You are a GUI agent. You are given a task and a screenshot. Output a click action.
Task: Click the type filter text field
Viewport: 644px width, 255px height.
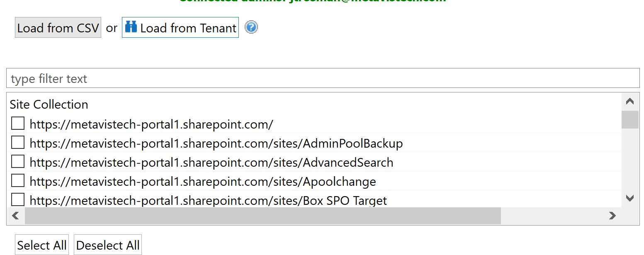323,78
